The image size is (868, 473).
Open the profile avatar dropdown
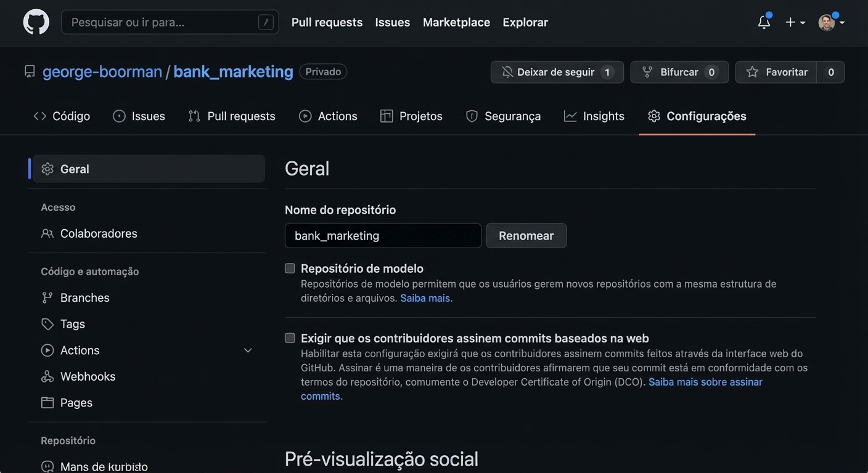point(826,22)
